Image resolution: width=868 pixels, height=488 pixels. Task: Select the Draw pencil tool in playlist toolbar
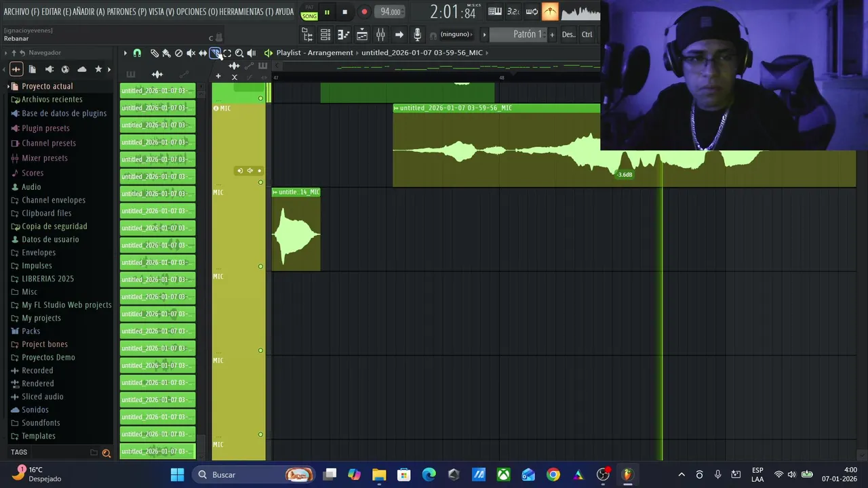(x=154, y=53)
